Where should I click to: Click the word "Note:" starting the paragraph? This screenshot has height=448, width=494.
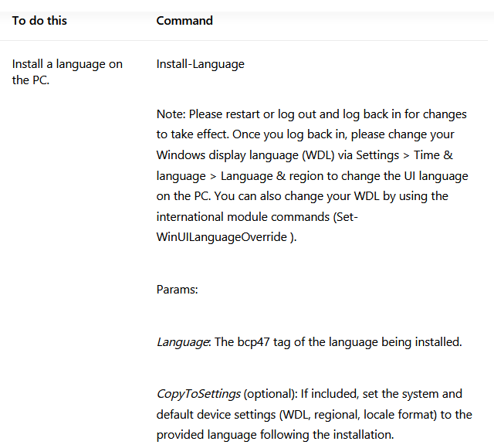171,114
